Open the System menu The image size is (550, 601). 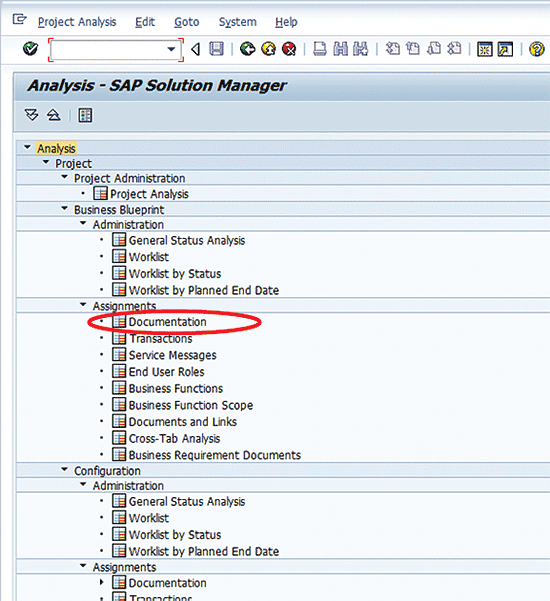point(238,22)
